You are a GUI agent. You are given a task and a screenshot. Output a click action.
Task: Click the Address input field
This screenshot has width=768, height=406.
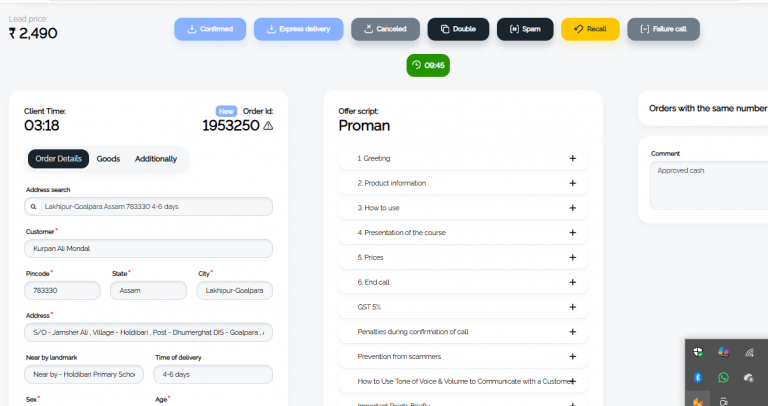(x=148, y=333)
